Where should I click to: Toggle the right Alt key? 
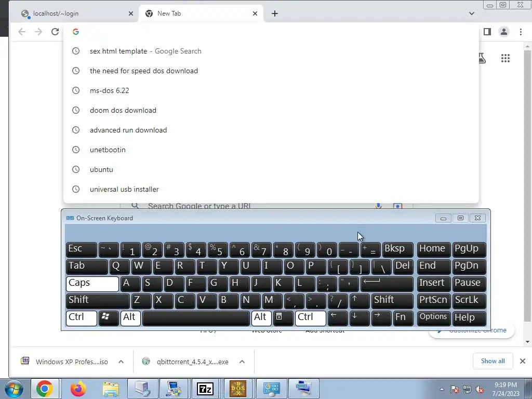point(262,318)
